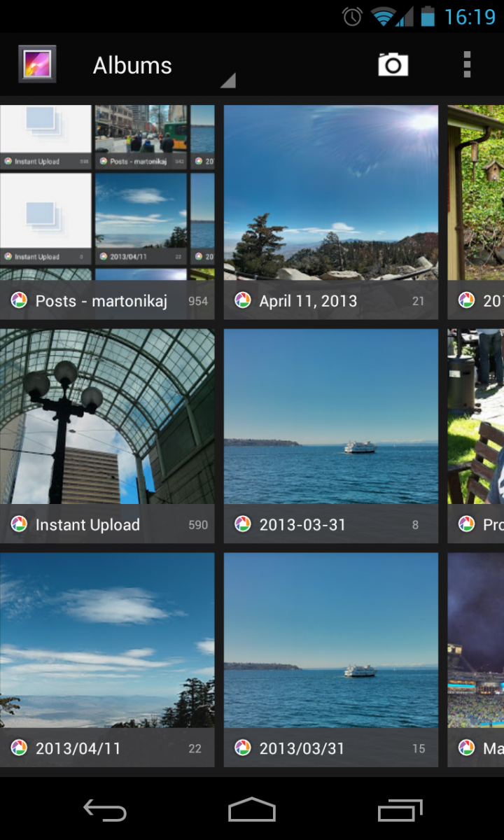The image size is (504, 840).
Task: Tap Picasa icon beside Instant Upload label
Action: pyautogui.click(x=19, y=524)
